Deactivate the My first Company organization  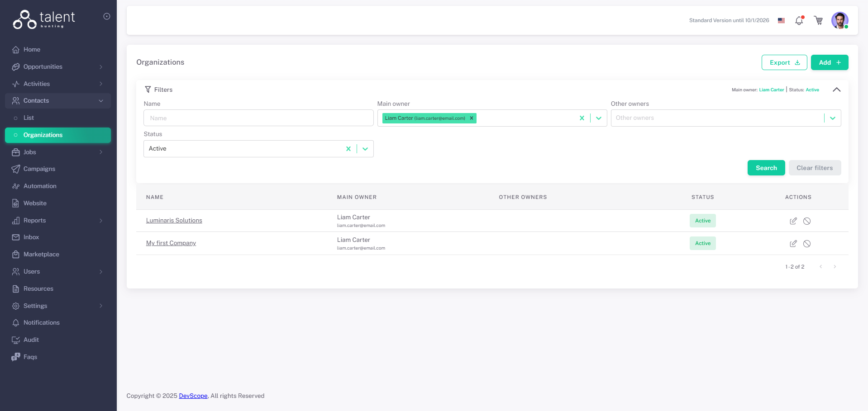coord(806,244)
